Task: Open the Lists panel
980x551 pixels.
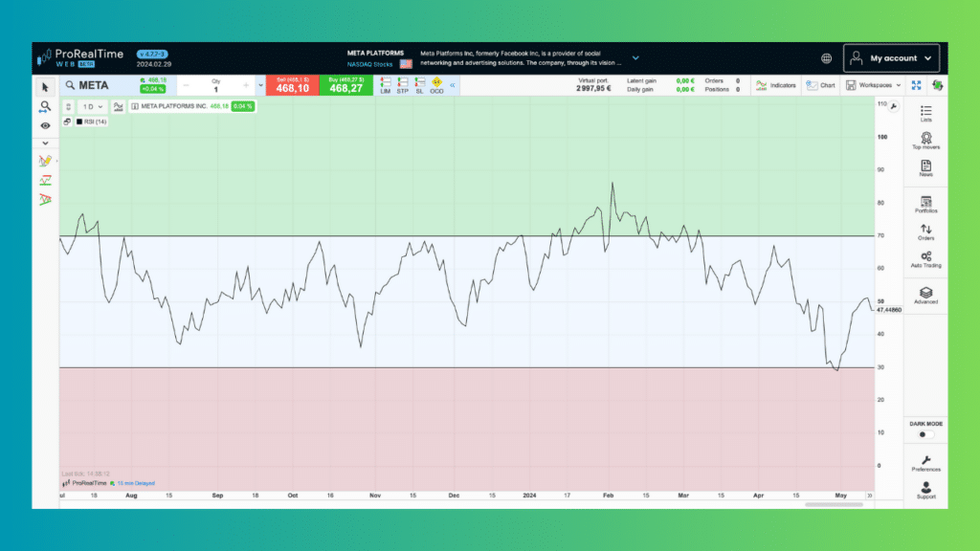Action: (925, 114)
